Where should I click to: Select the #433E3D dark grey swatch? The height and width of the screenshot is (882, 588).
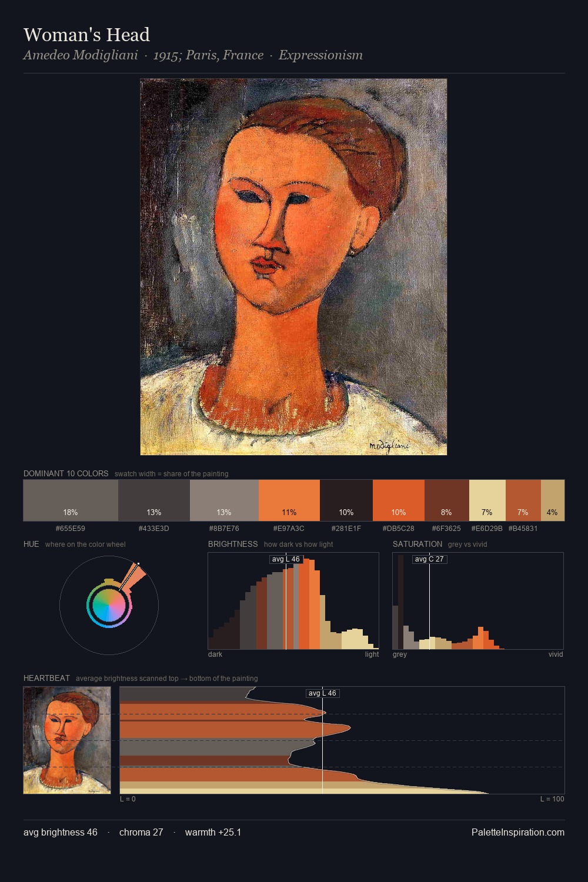click(154, 500)
